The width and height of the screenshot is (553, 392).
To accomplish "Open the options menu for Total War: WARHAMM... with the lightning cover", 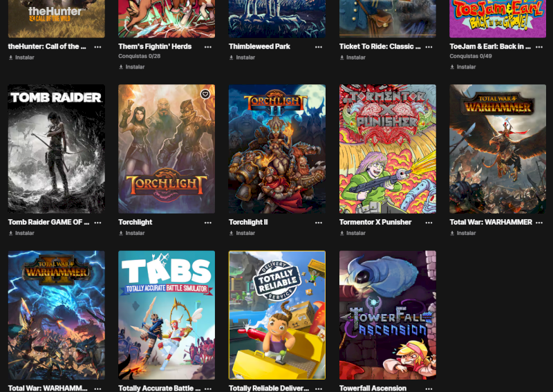I will (x=97, y=389).
